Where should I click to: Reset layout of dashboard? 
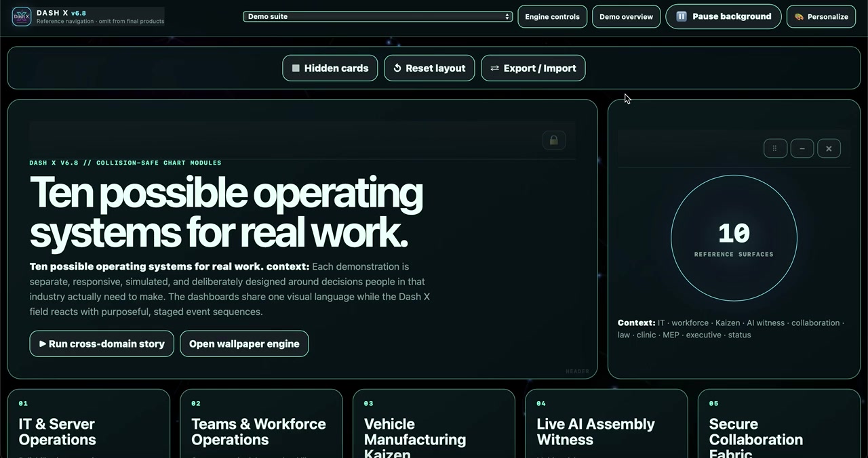429,68
